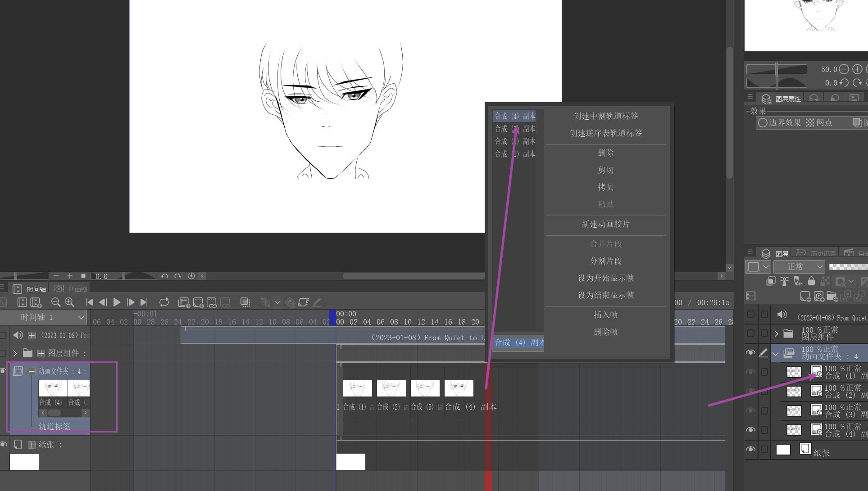Click new animation cel icon
The height and width of the screenshot is (491, 868).
pos(198,302)
